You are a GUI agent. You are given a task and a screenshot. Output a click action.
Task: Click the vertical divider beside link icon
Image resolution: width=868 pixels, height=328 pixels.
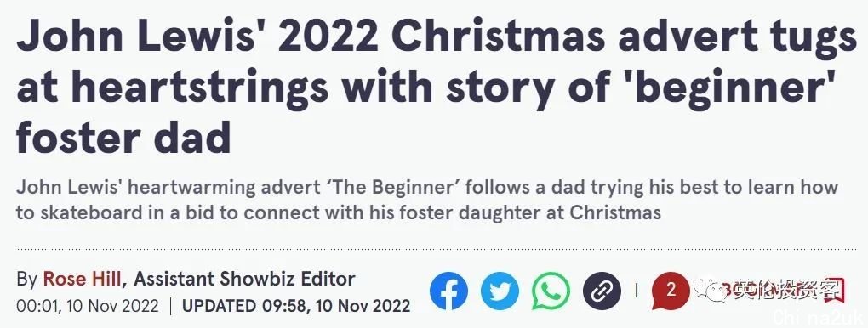coord(636,290)
